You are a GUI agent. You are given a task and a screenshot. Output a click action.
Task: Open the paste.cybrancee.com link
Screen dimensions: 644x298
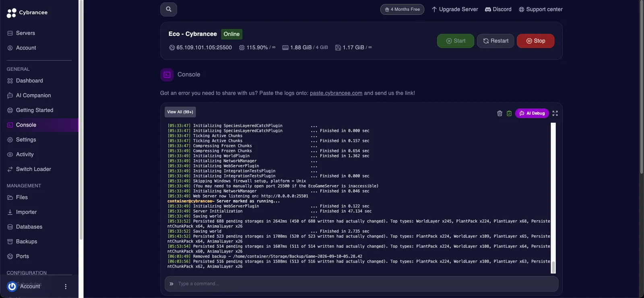point(336,93)
